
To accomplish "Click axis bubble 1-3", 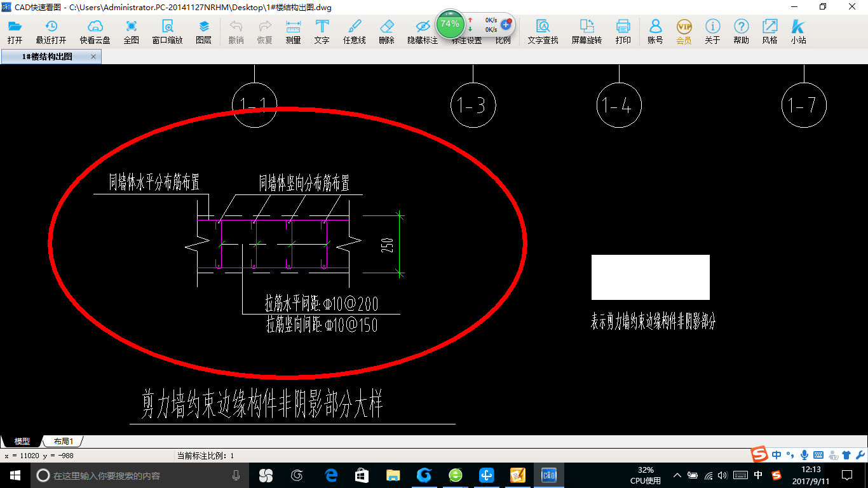I will (473, 105).
